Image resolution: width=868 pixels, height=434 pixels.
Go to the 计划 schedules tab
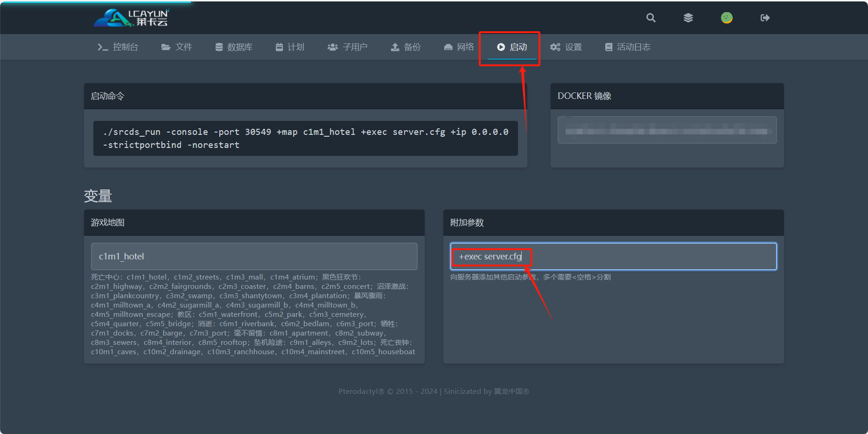click(x=290, y=47)
